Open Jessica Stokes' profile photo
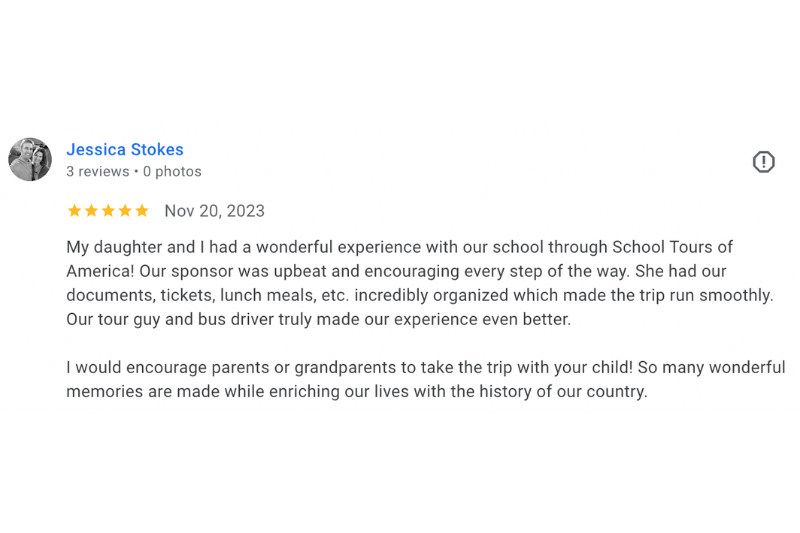 pos(30,159)
